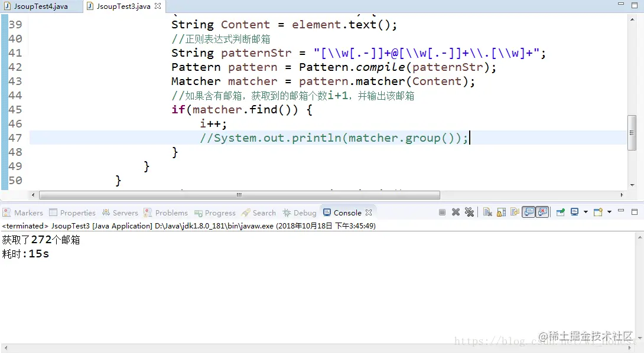Click the 'i++;' statement
This screenshot has height=353, width=644.
213,123
